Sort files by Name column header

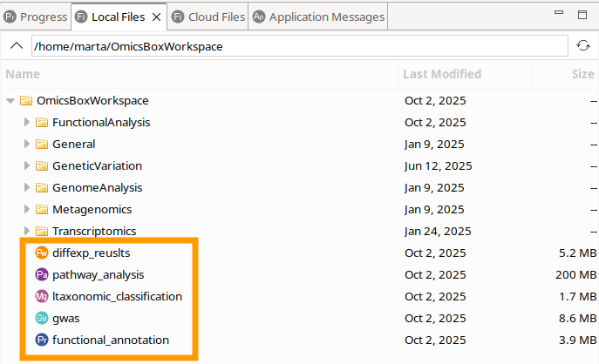(24, 75)
